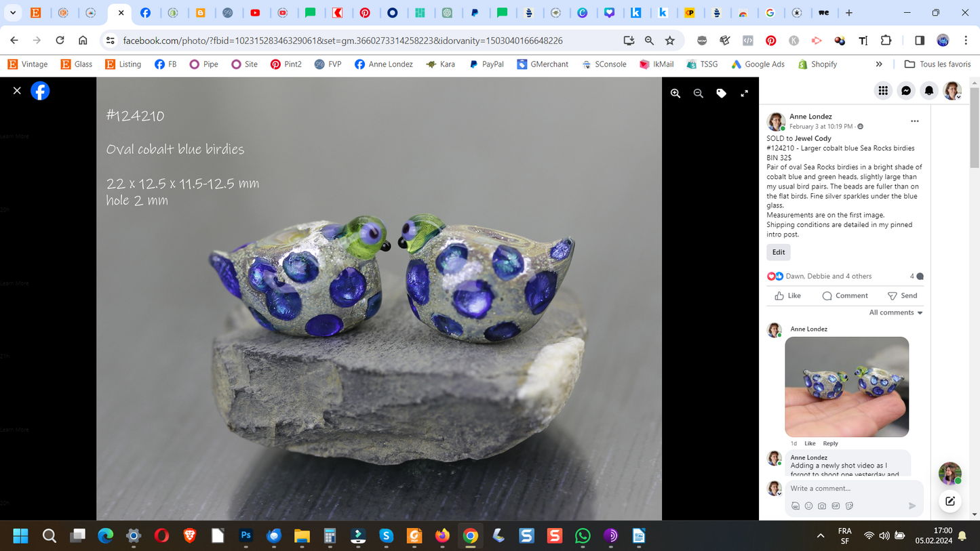Screen dimensions: 980x551
Task: Toggle the browser side panel
Action: point(920,41)
